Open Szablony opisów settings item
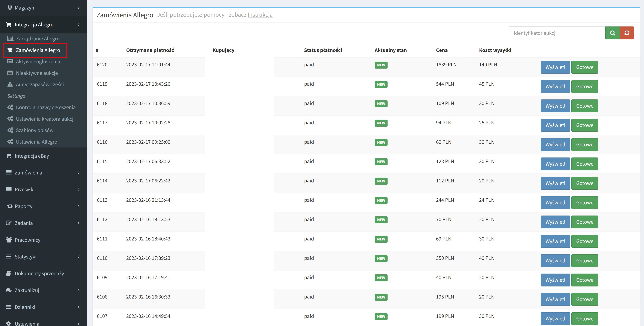Screen dimensions: 644x326 (35, 130)
